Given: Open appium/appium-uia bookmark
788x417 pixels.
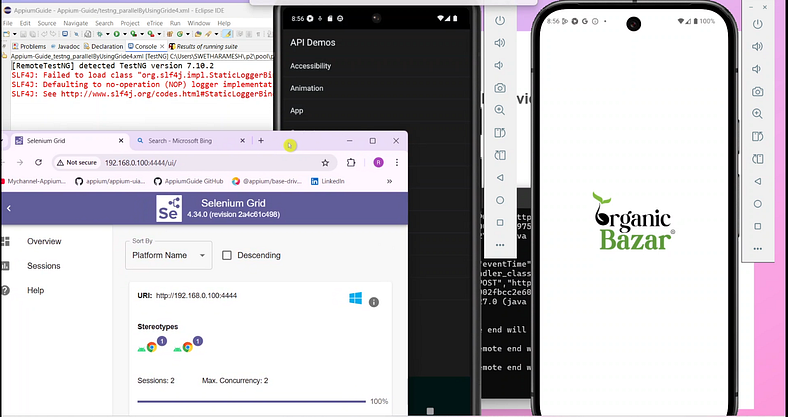Looking at the screenshot, I should coord(111,181).
